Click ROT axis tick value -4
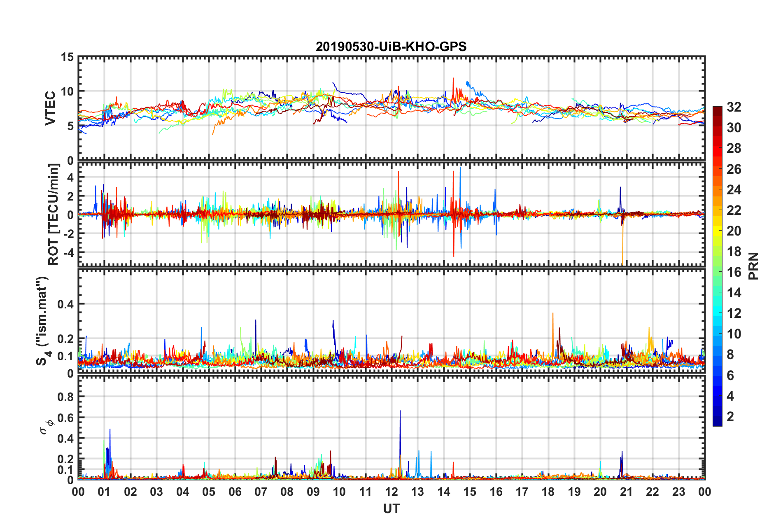 pyautogui.click(x=69, y=252)
